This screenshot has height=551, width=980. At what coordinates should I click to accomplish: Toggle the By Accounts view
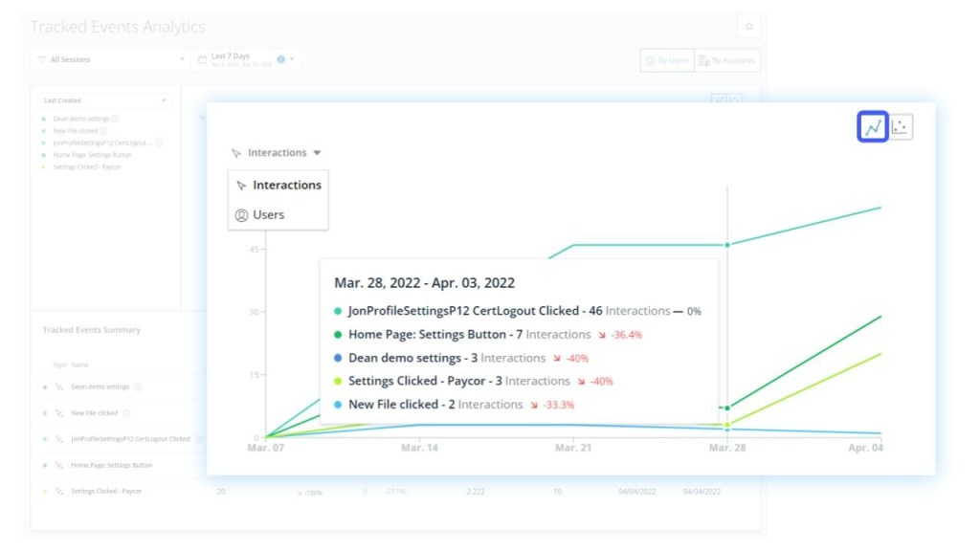coord(727,60)
